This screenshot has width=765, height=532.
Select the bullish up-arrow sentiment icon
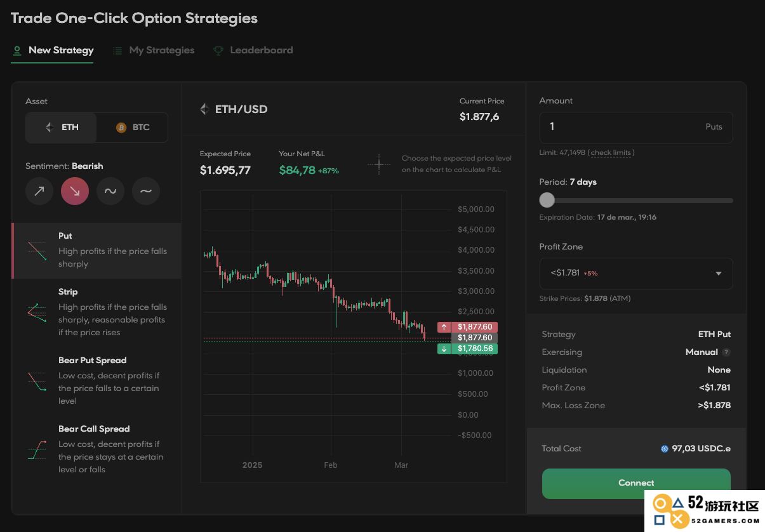(x=39, y=191)
